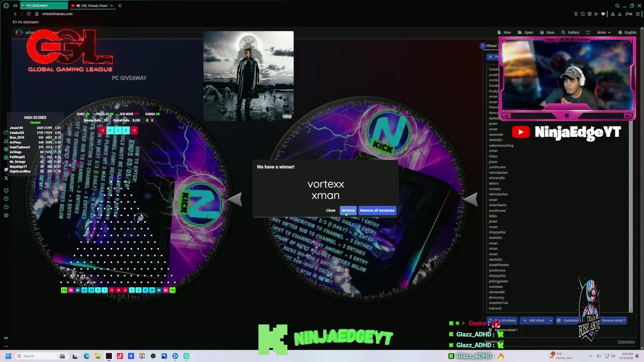Toggle fullscreen mode icon

pos(588,32)
